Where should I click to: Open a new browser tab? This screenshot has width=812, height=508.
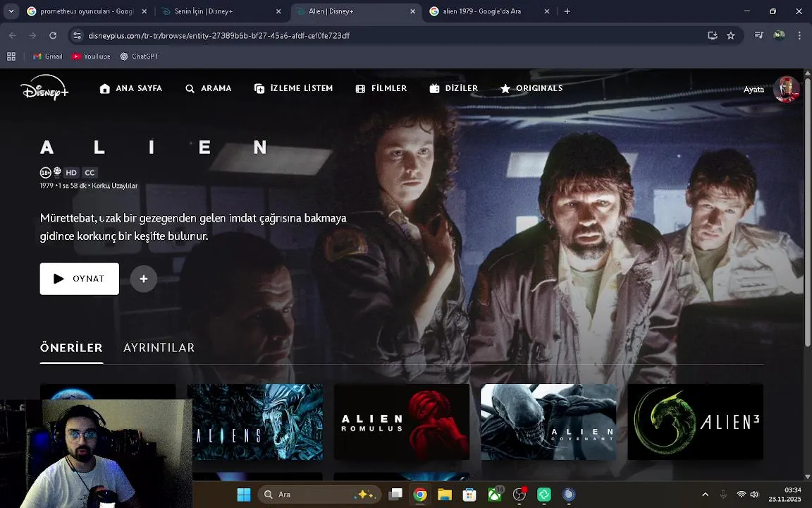pos(567,11)
